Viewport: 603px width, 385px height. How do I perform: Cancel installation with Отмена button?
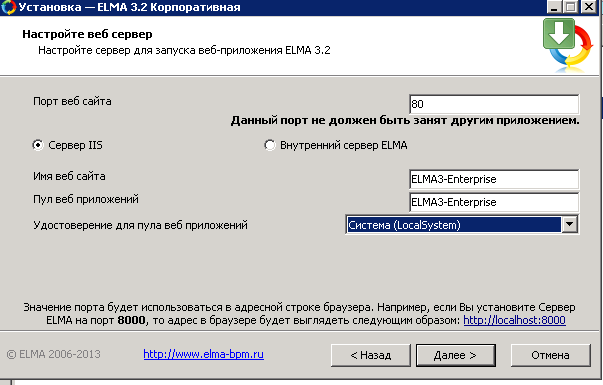click(x=550, y=355)
